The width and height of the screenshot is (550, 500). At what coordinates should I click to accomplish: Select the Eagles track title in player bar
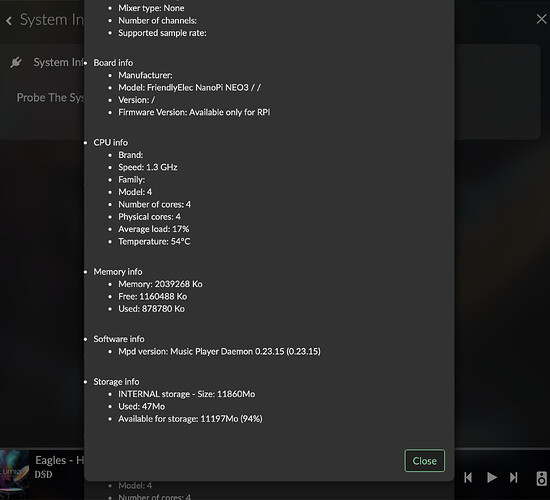point(59,460)
